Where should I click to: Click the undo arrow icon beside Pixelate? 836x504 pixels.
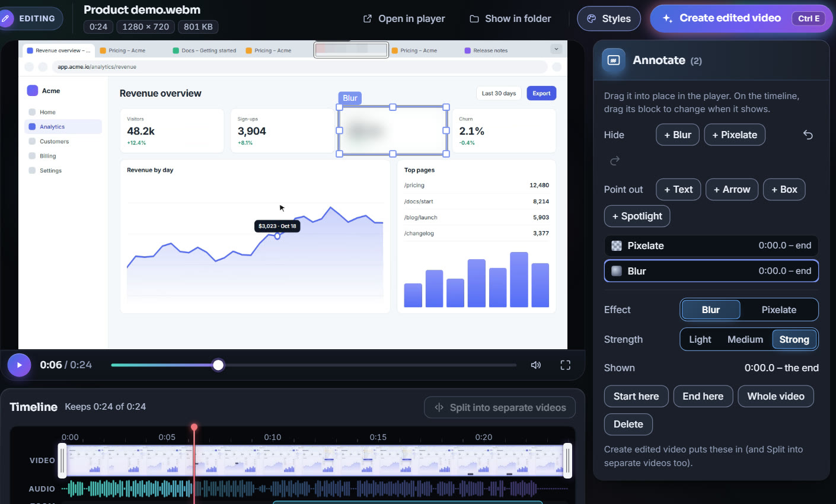[x=808, y=135]
